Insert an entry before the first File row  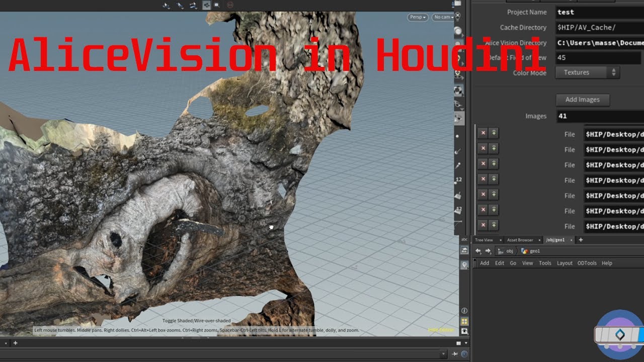494,133
